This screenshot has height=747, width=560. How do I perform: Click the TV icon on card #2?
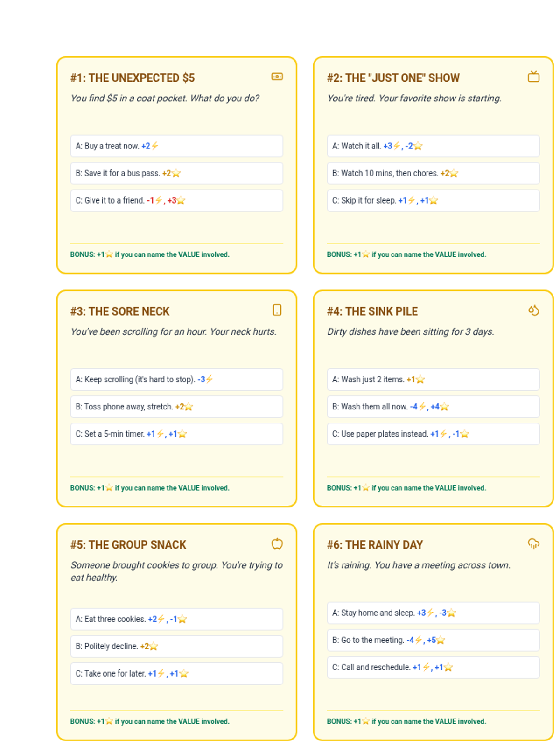coord(533,77)
